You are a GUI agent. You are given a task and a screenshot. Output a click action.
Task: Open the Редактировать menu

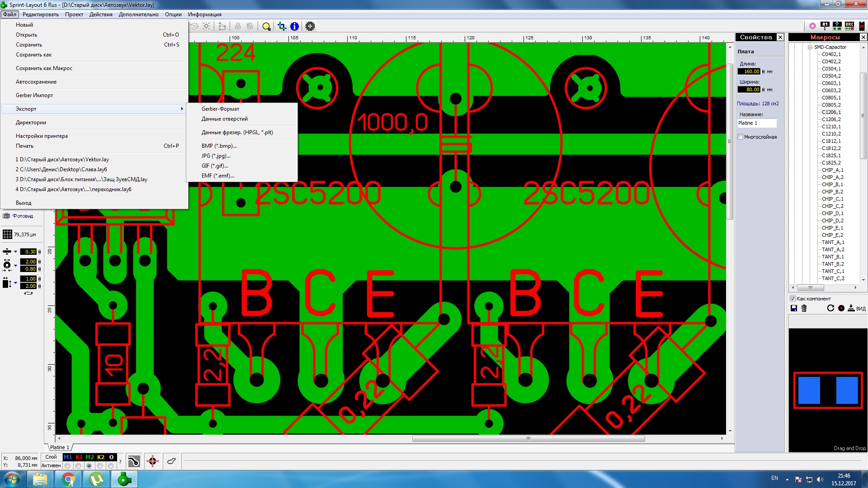pos(41,14)
